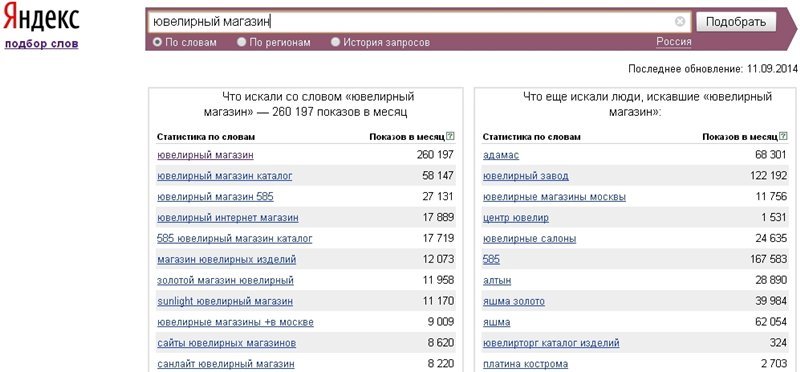Image resolution: width=800 pixels, height=372 pixels.
Task: Click right table 'Статистика по словам' header
Action: tap(532, 137)
